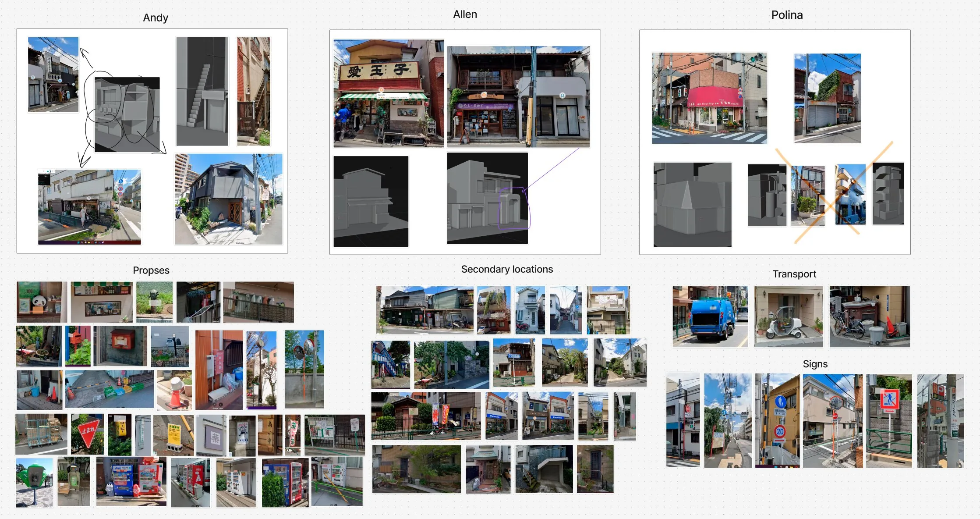The height and width of the screenshot is (519, 980).
Task: Select the "Andy" section title
Action: click(156, 18)
